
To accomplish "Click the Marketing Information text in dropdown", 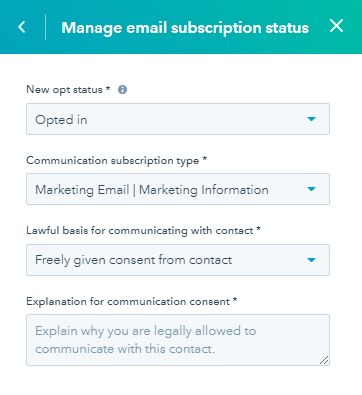I will pos(204,190).
